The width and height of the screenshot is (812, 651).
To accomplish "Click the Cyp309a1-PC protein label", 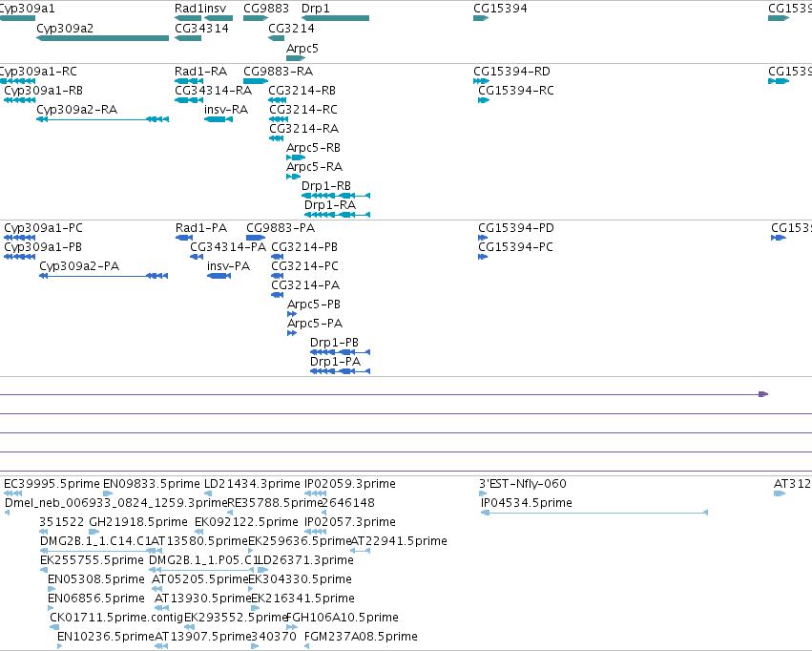I will [44, 228].
